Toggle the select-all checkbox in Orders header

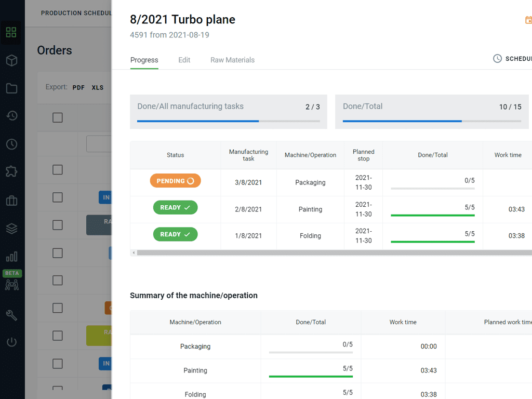pos(58,117)
